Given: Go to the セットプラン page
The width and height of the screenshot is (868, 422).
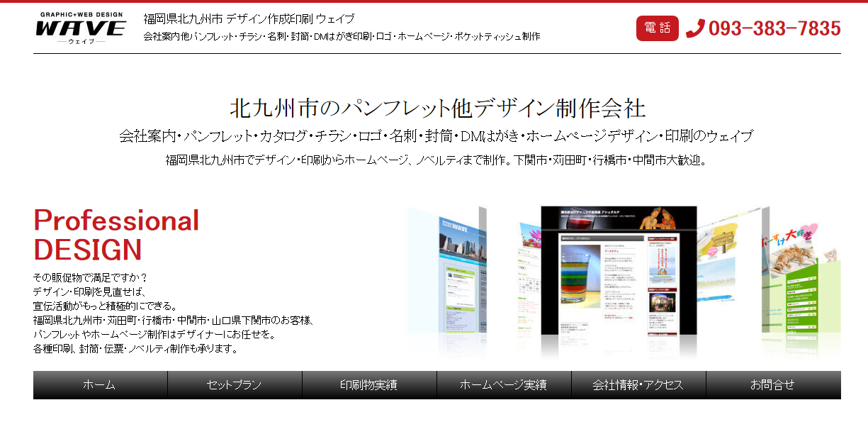Looking at the screenshot, I should (x=235, y=385).
